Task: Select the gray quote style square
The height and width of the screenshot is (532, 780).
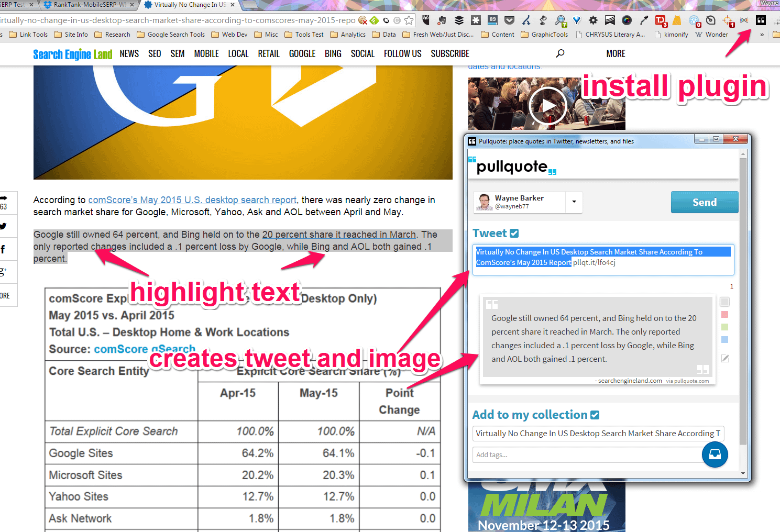Action: click(x=724, y=302)
